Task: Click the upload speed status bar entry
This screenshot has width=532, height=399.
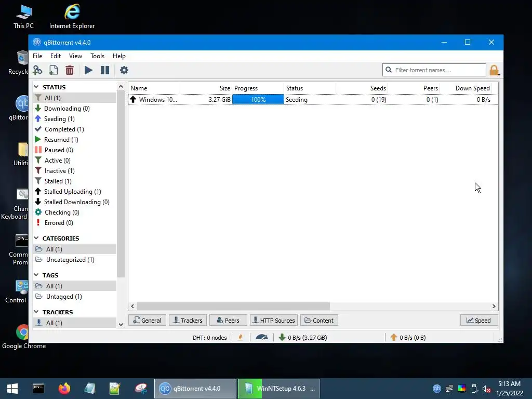Action: pos(408,338)
